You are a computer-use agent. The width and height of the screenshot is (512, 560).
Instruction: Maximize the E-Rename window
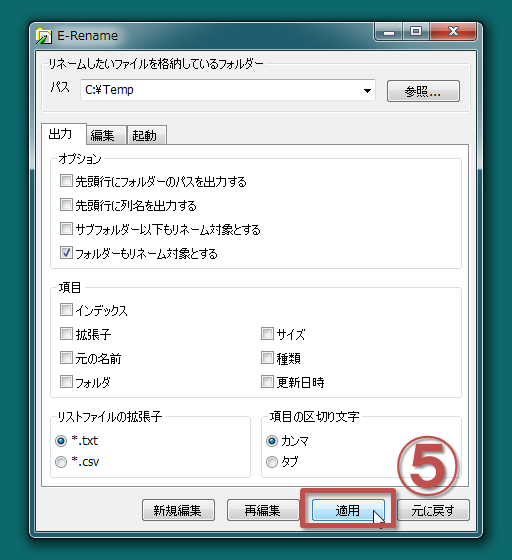pyautogui.click(x=416, y=32)
